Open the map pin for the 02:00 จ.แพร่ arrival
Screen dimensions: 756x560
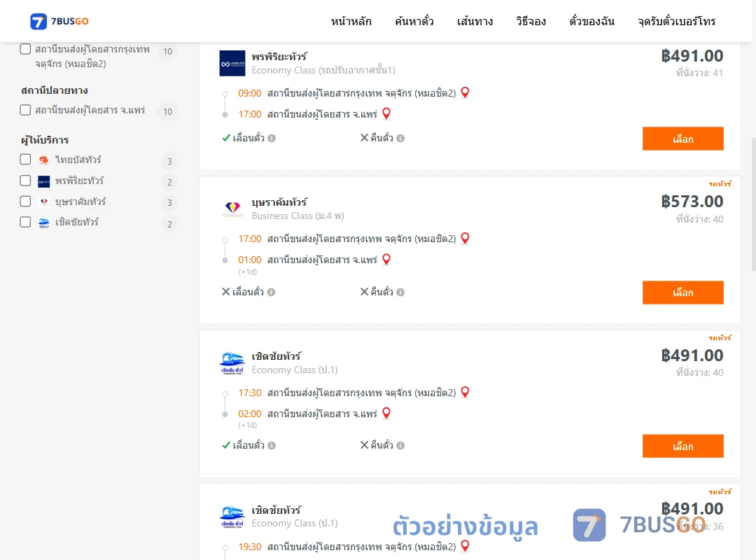click(386, 414)
